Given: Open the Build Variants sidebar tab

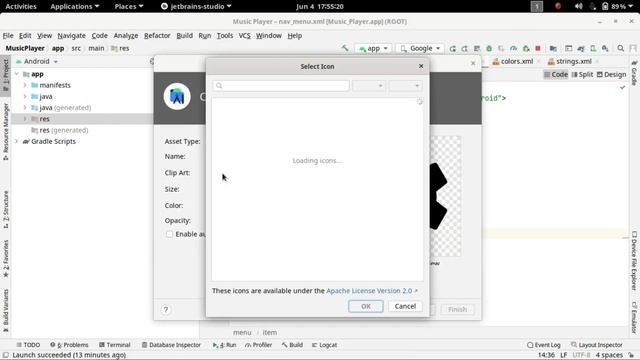Looking at the screenshot, I should [6, 310].
